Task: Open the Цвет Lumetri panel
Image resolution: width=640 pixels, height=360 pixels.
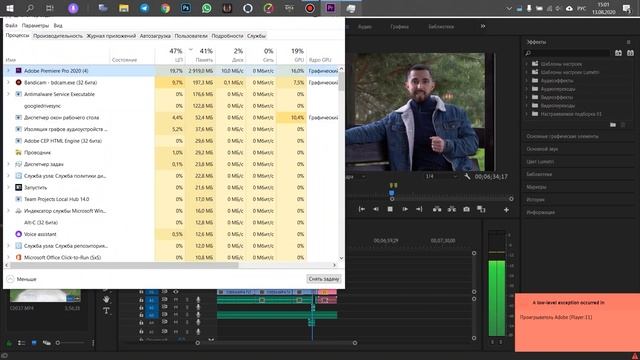Action: coord(540,162)
